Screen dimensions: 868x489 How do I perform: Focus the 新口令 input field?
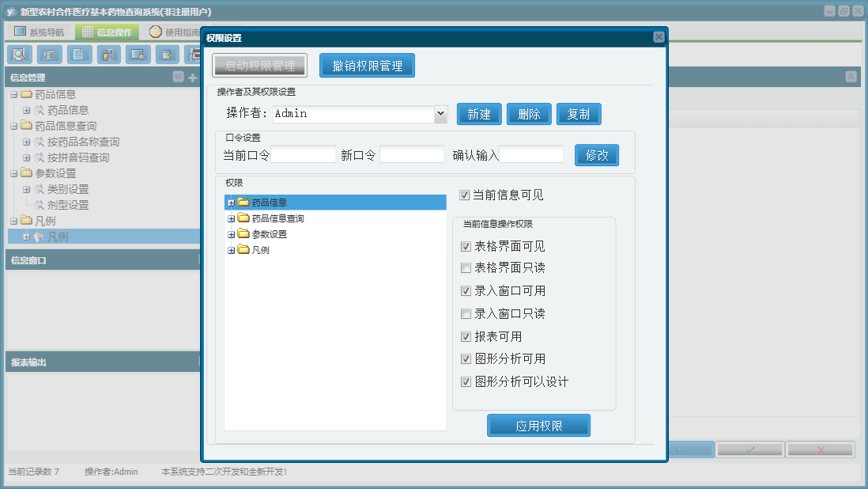point(412,154)
